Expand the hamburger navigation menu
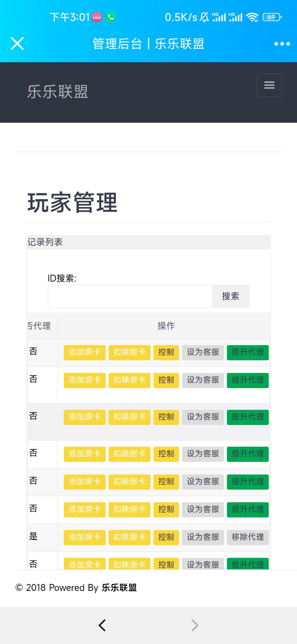Viewport: 297px width, 644px height. click(269, 85)
